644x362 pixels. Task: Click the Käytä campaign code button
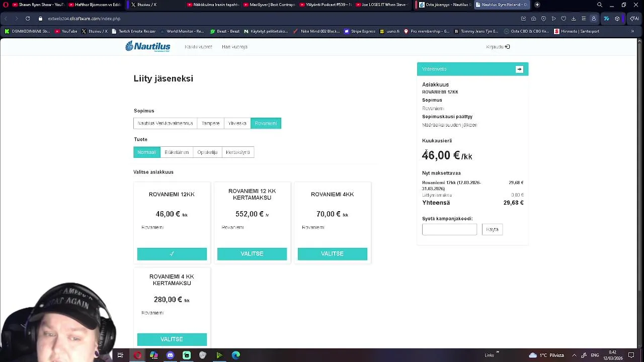click(x=492, y=230)
